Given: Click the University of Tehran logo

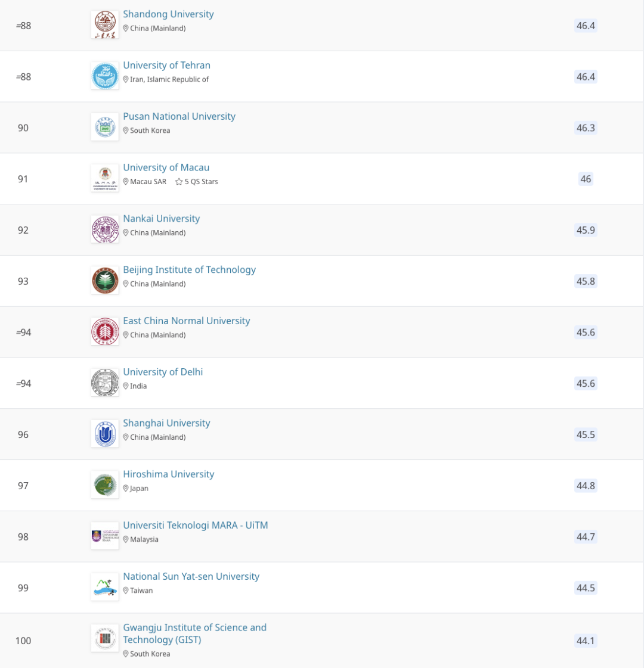Looking at the screenshot, I should (105, 76).
